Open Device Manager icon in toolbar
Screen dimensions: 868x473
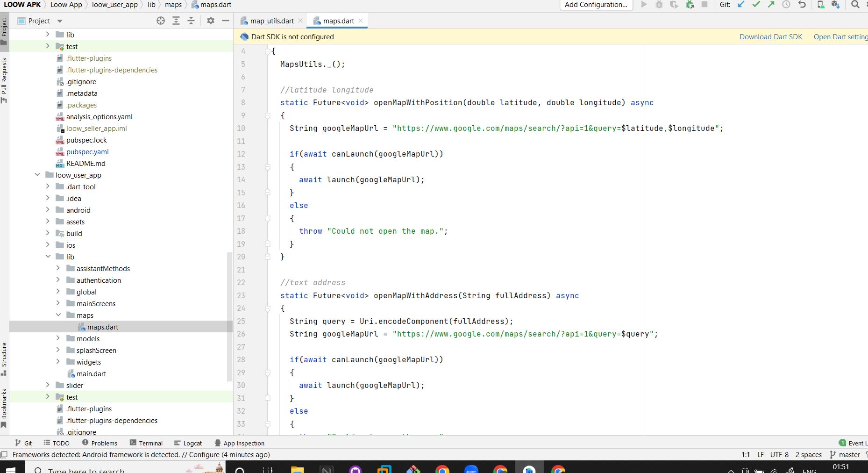[x=821, y=5]
